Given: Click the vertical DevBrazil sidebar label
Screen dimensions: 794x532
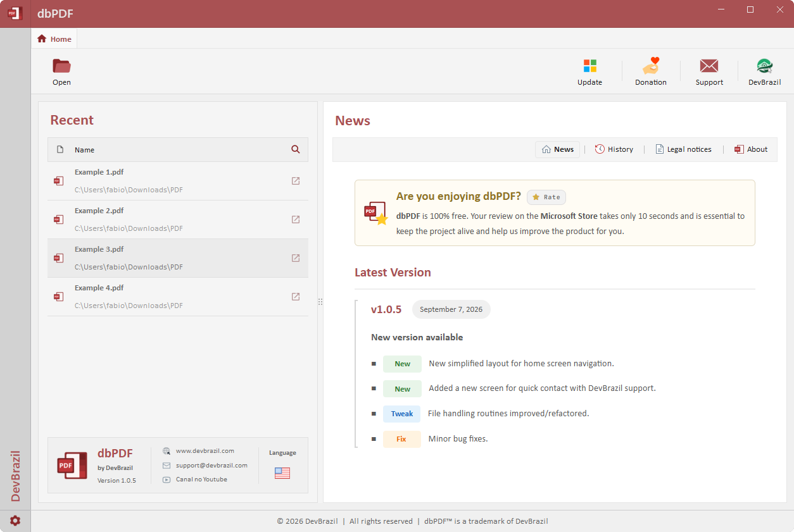Looking at the screenshot, I should (x=16, y=476).
